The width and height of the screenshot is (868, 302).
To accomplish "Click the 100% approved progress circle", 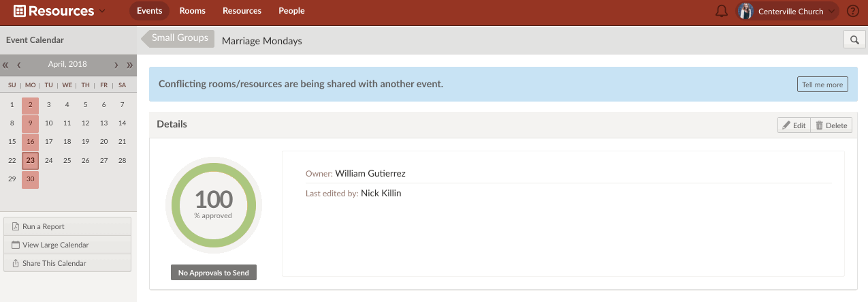I will (x=213, y=205).
